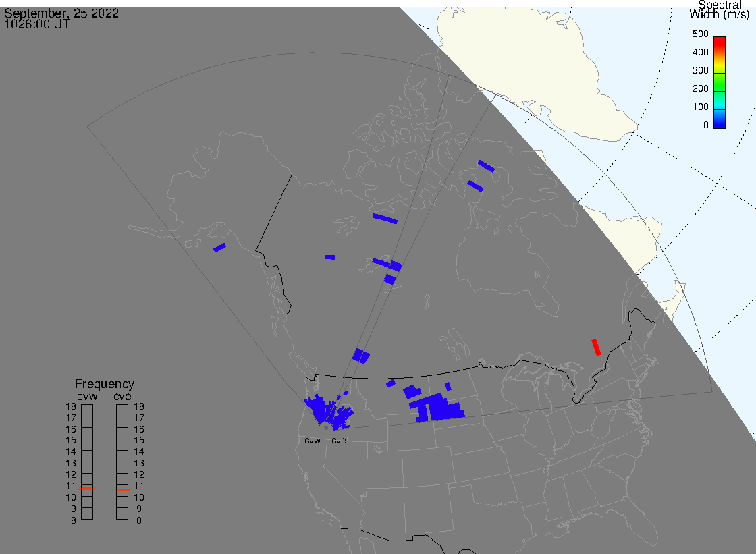Image resolution: width=756 pixels, height=554 pixels.
Task: Click the 200 label on the color scale
Action: pos(700,88)
